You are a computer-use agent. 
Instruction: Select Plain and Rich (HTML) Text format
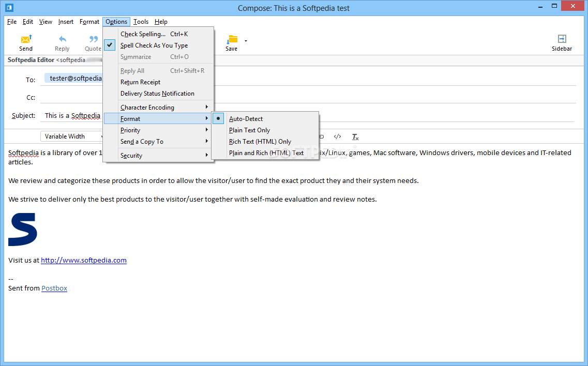click(x=265, y=153)
